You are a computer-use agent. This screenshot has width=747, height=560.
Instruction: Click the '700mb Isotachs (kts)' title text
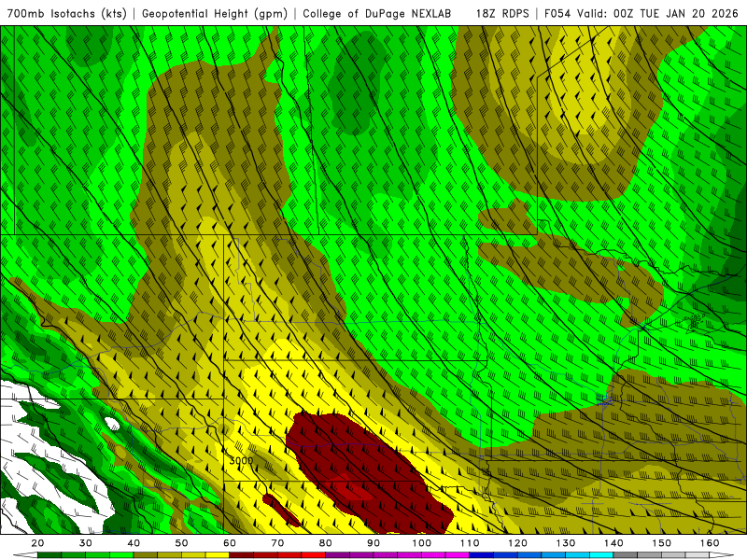click(x=67, y=14)
